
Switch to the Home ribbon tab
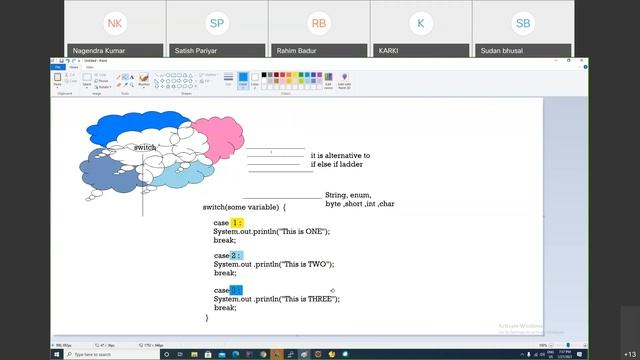pyautogui.click(x=73, y=67)
